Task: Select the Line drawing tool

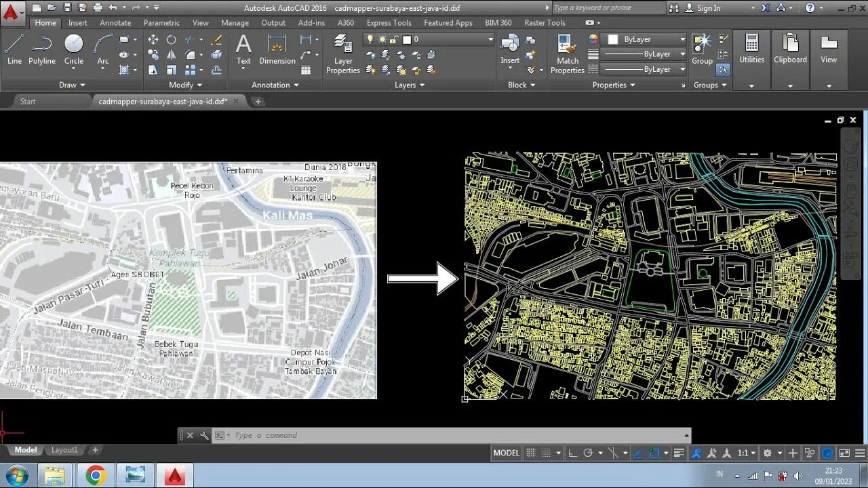Action: coord(14,49)
